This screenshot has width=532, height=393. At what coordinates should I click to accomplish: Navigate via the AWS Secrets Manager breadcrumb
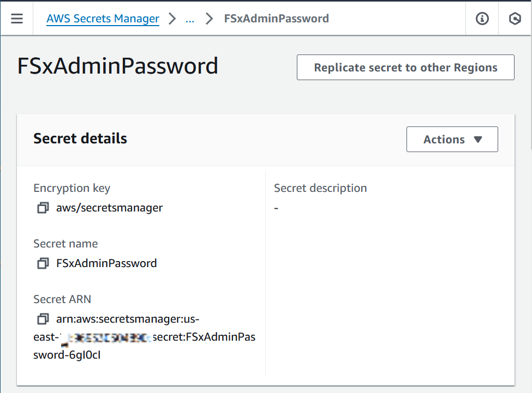tap(103, 18)
